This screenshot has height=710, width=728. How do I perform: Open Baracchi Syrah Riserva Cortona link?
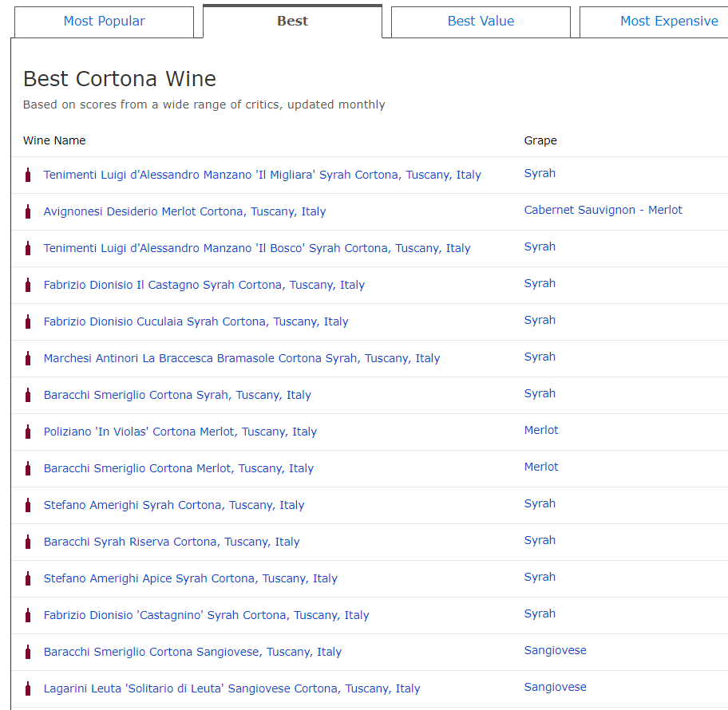click(172, 542)
